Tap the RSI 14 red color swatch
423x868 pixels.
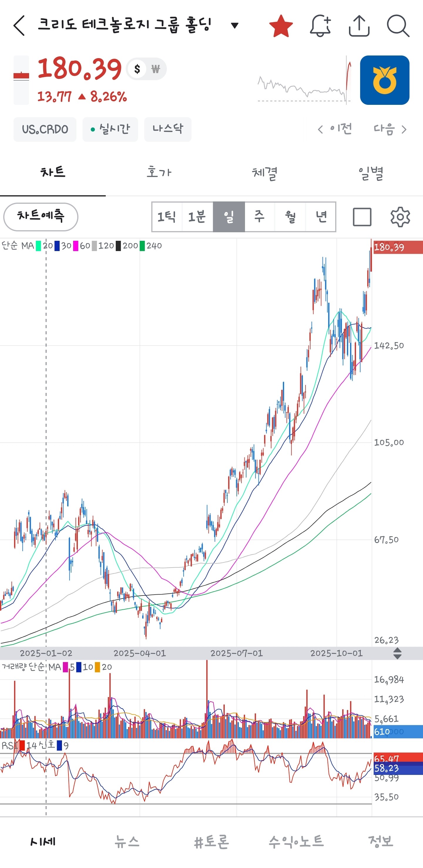22,745
